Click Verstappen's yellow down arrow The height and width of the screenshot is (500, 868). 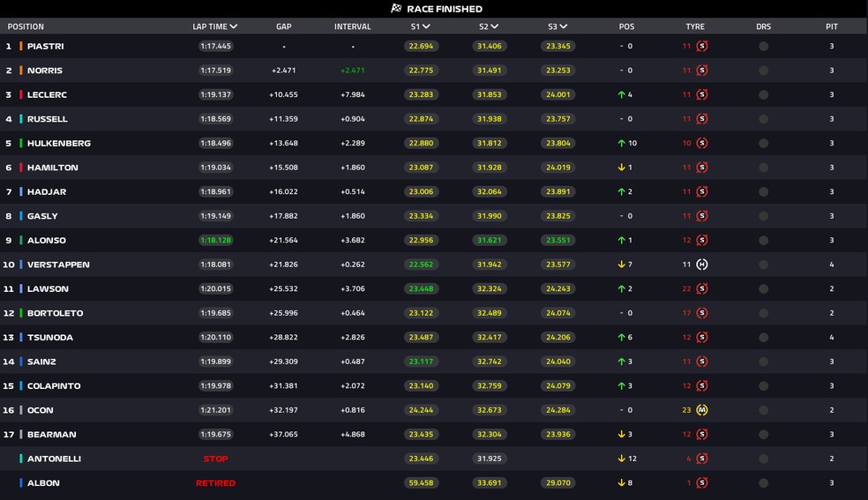click(x=621, y=265)
